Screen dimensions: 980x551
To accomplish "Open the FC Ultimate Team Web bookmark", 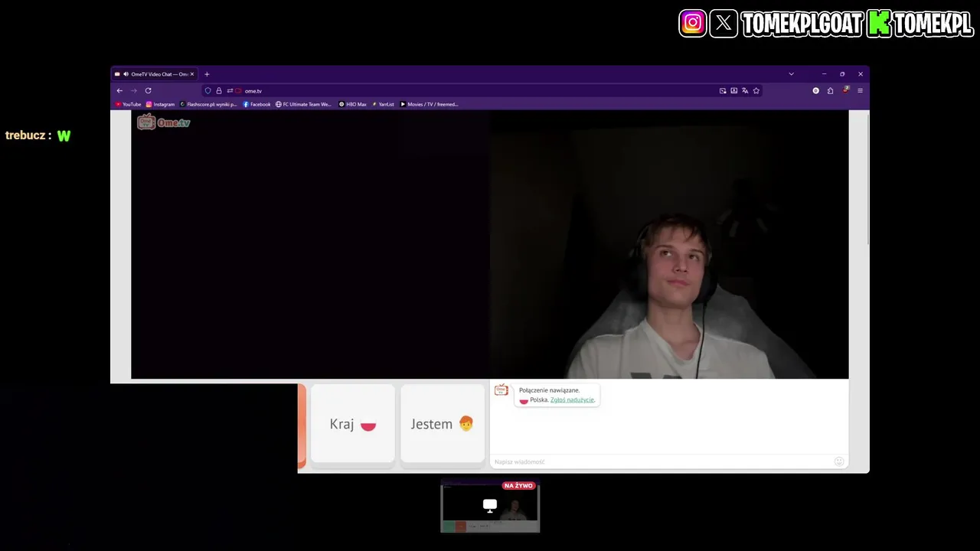I will click(303, 104).
